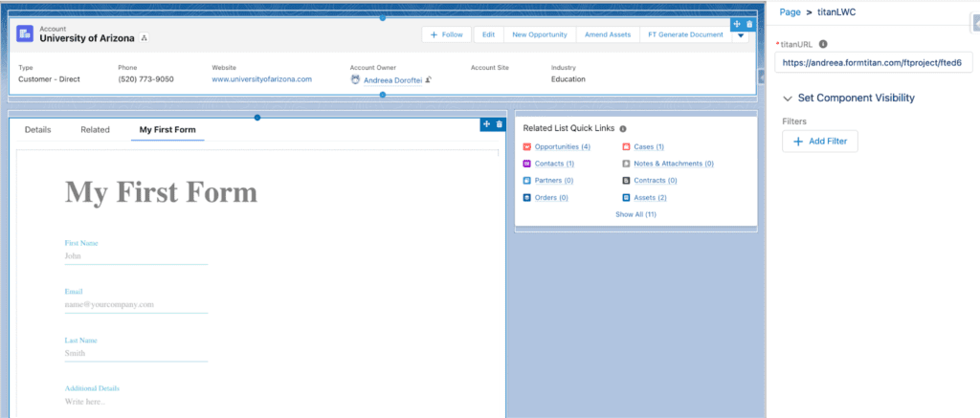Click the Contracts dark icon
Viewport: 980px width, 418px height.
(x=626, y=181)
